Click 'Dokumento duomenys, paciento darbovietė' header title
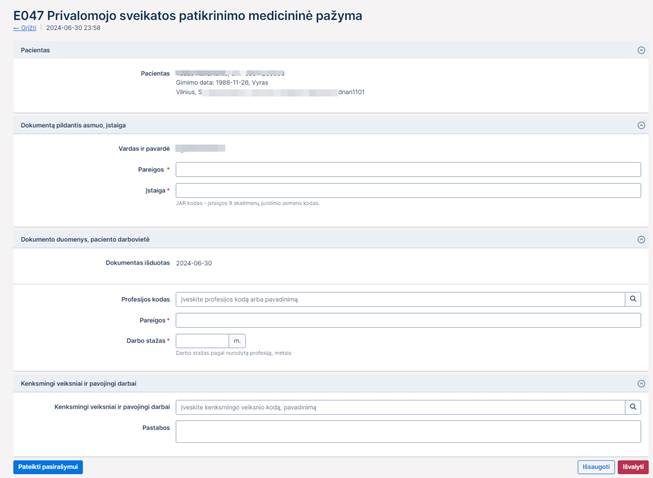This screenshot has height=478, width=653. (85, 240)
